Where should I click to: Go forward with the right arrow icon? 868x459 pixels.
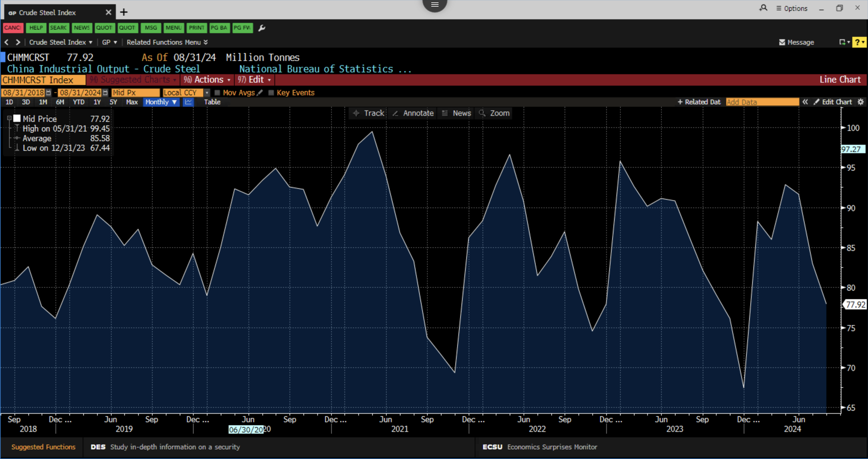(x=18, y=42)
